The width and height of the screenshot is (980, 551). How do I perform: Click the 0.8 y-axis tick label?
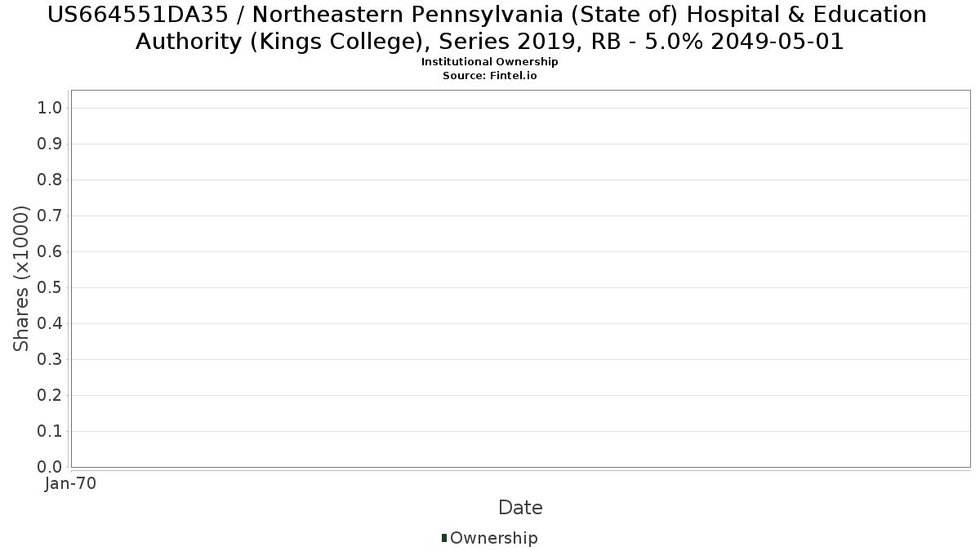50,180
